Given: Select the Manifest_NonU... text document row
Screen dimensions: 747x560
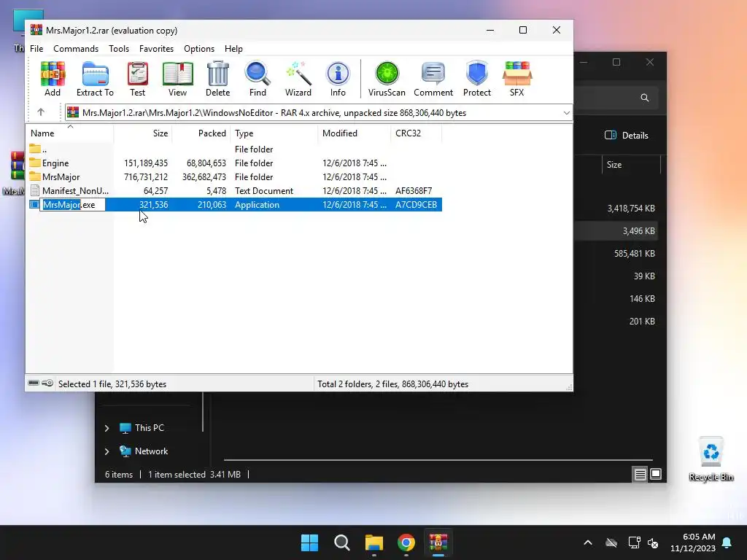Looking at the screenshot, I should coord(233,190).
